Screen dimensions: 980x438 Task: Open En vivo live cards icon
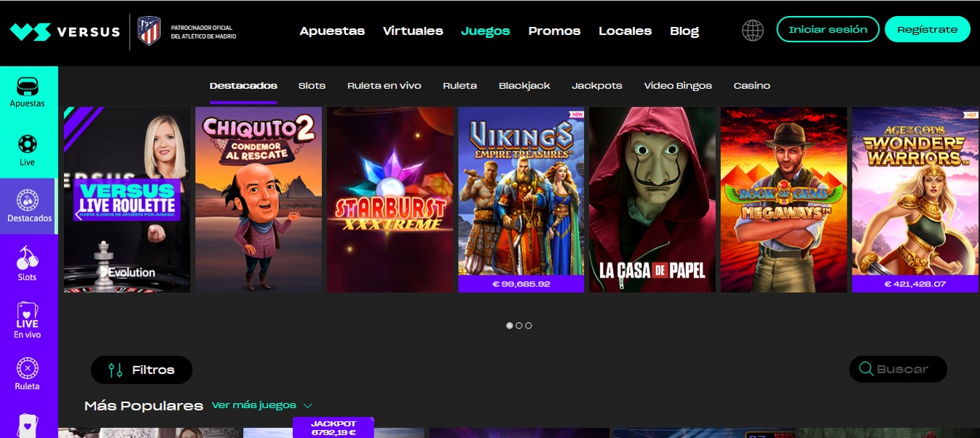click(28, 315)
